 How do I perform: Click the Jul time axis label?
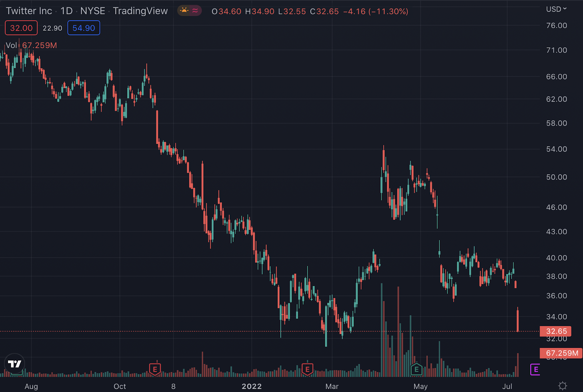point(507,387)
